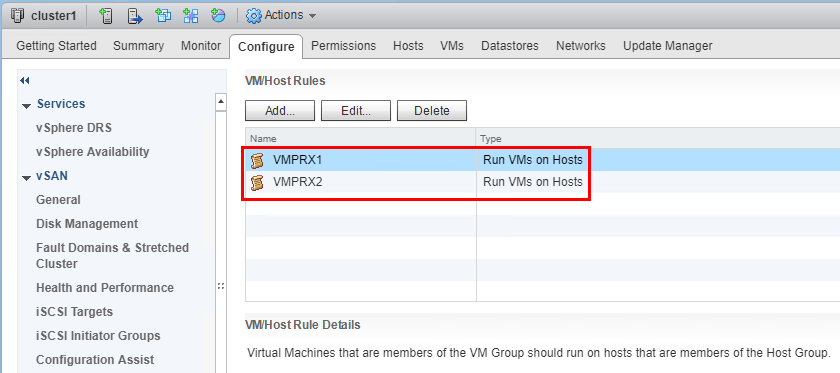The image size is (840, 373).
Task: Select the VMPRX1 rule name
Action: tap(297, 160)
